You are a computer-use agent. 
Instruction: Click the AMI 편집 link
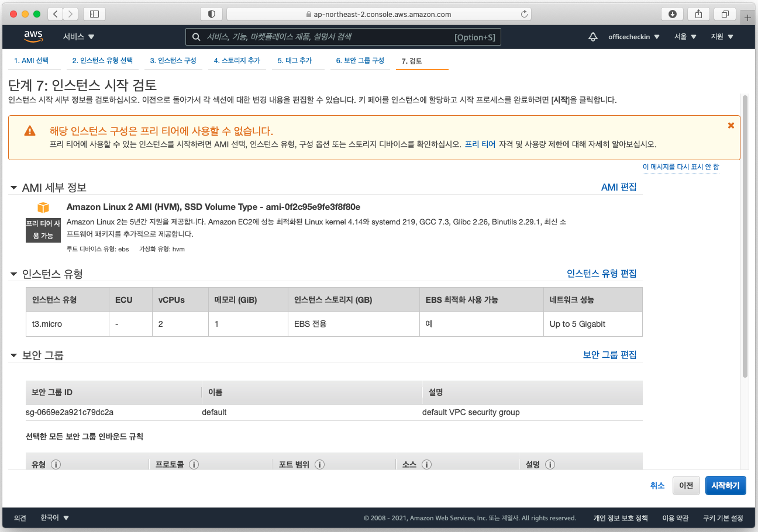tap(619, 187)
